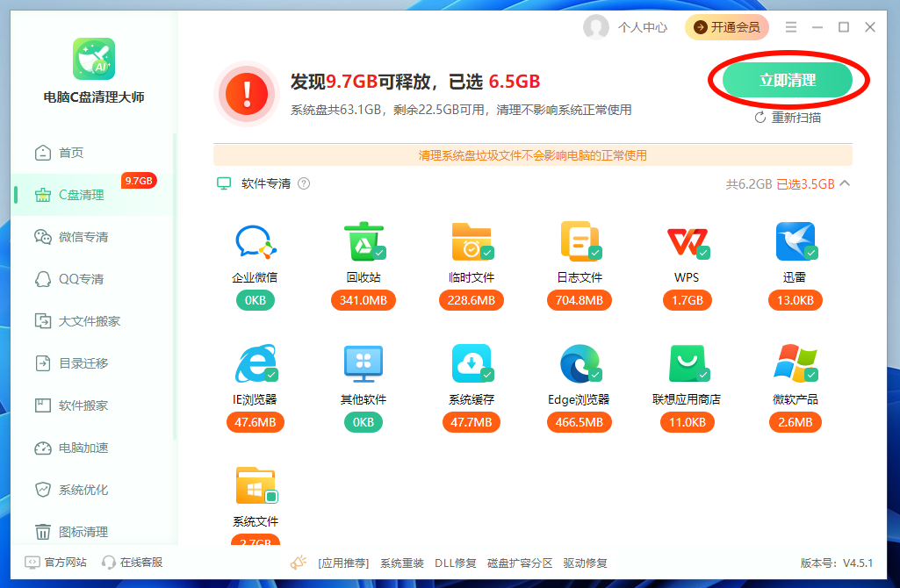Open 电脑加速 in sidebar
The height and width of the screenshot is (588, 900).
tap(92, 448)
